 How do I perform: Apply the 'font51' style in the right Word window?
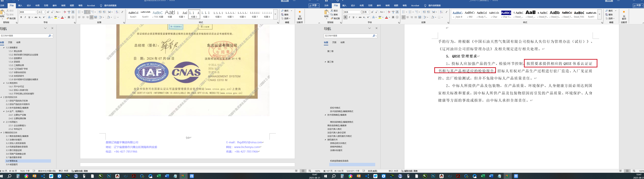tap(591, 14)
